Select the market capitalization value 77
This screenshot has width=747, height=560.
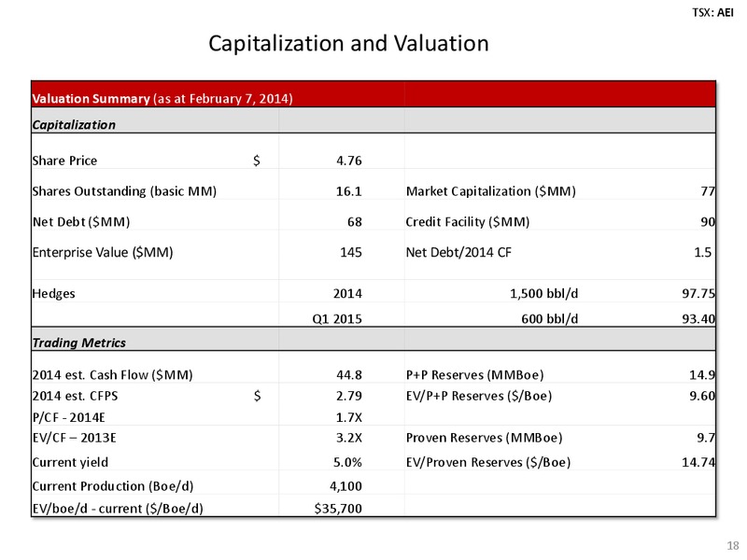click(708, 191)
